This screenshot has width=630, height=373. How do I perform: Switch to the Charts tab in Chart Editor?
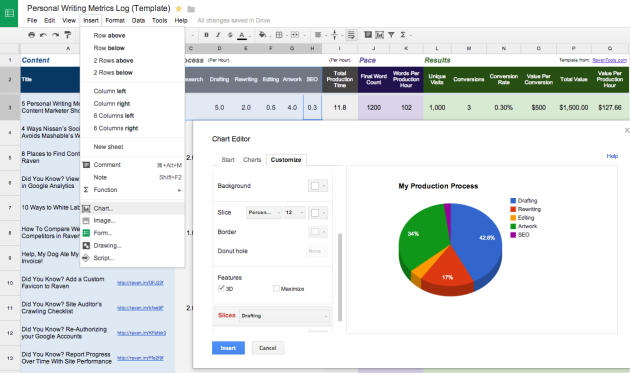click(x=252, y=160)
